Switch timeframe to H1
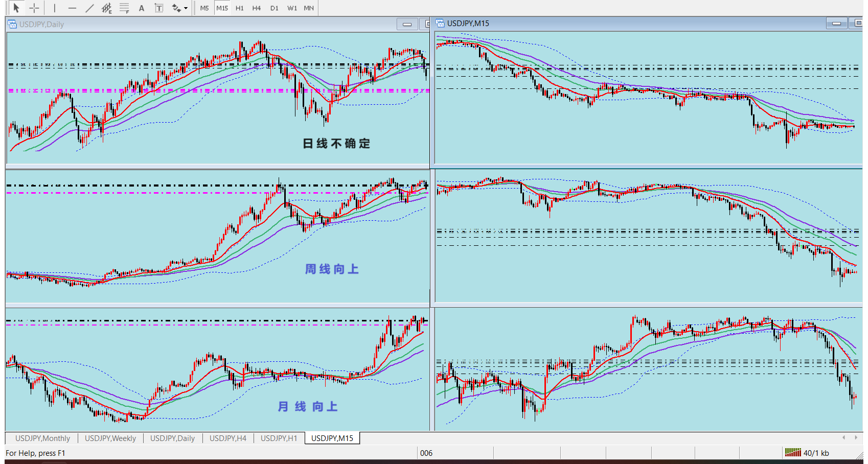This screenshot has height=464, width=868. point(240,8)
